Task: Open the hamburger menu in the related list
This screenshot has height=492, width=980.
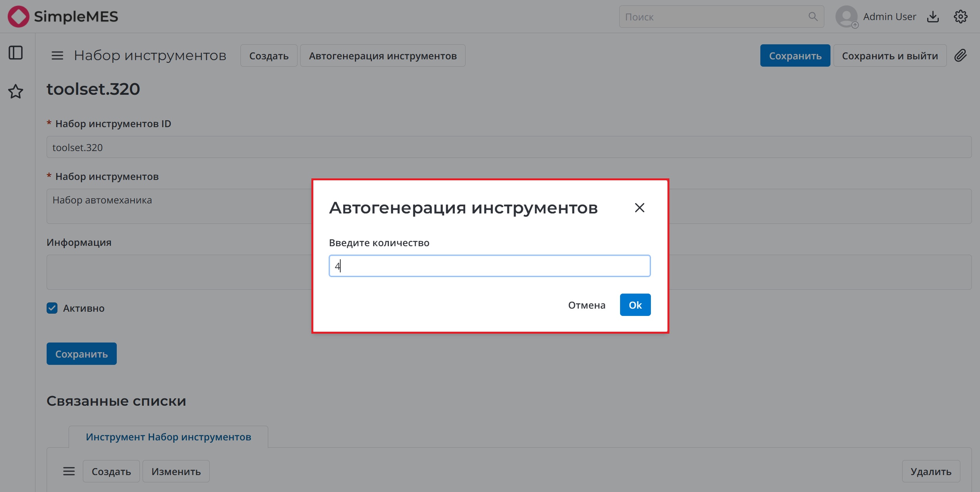Action: [x=69, y=471]
